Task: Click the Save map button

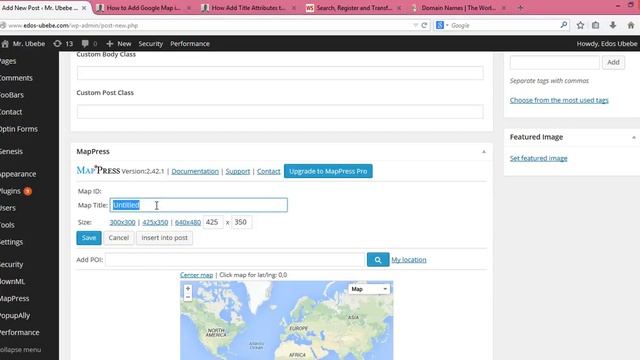Action: click(89, 238)
